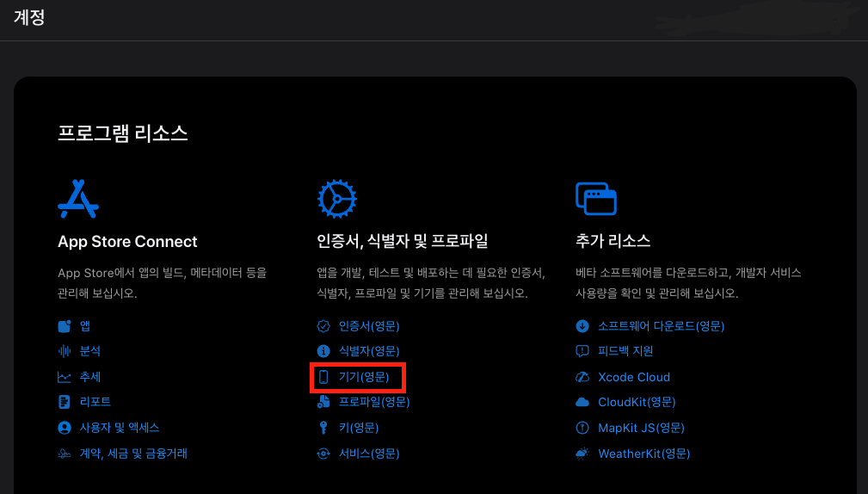Click the large App Store Connect logo icon
Image resolution: width=868 pixels, height=494 pixels.
78,199
